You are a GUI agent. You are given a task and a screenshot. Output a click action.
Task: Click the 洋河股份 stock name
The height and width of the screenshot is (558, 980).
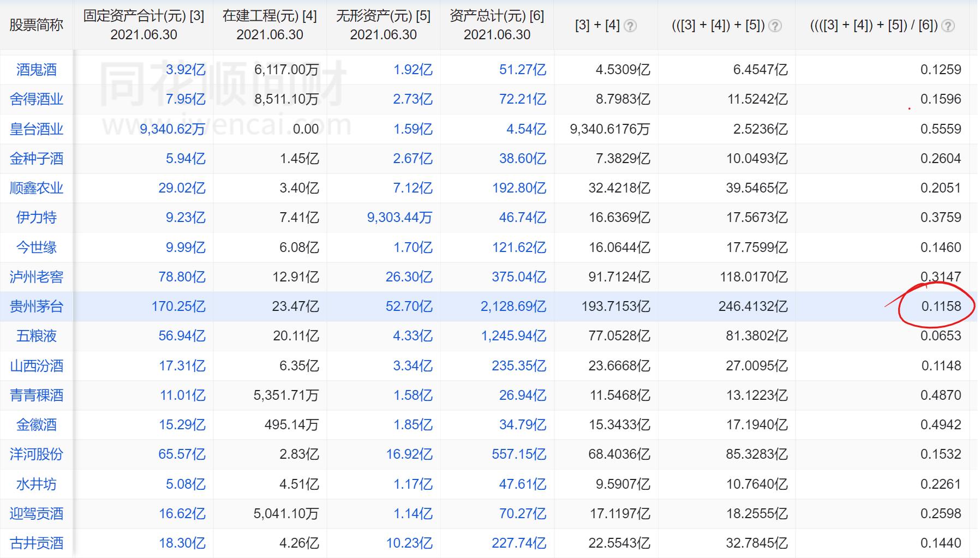(x=37, y=454)
